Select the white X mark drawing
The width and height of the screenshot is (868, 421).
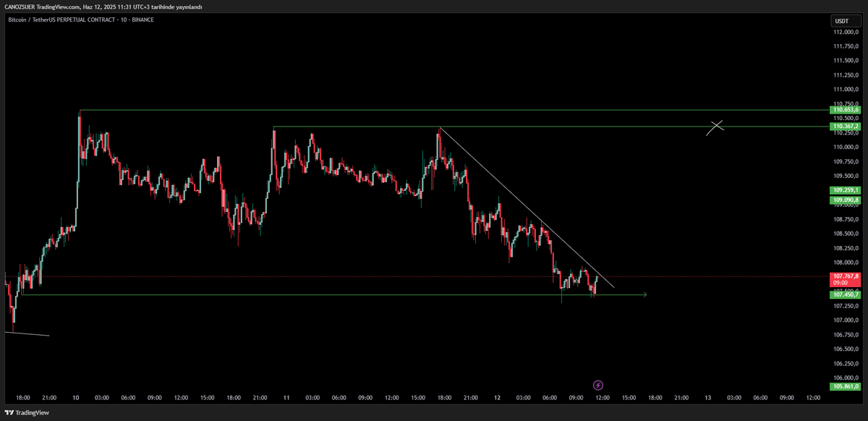pos(716,127)
